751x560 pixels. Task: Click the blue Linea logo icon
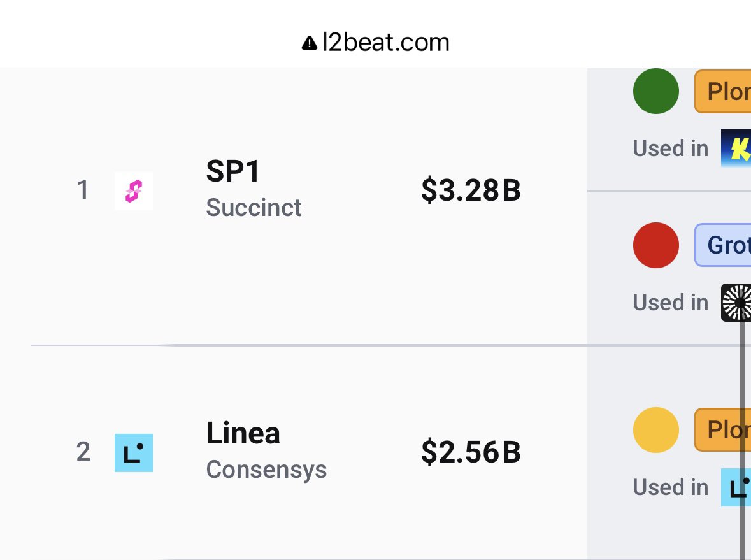click(134, 453)
